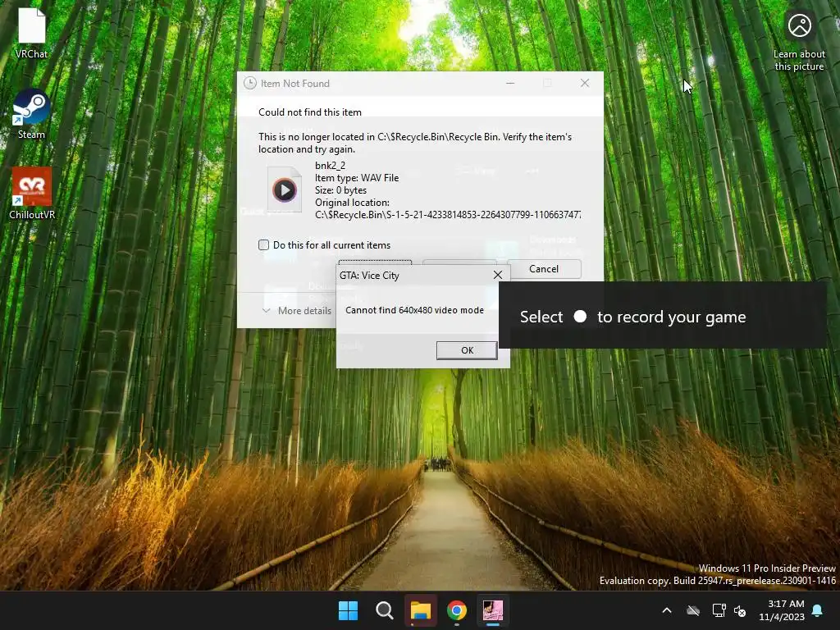Switch to the GTA Vice City taskbar app
The image size is (840, 630).
pyautogui.click(x=493, y=610)
